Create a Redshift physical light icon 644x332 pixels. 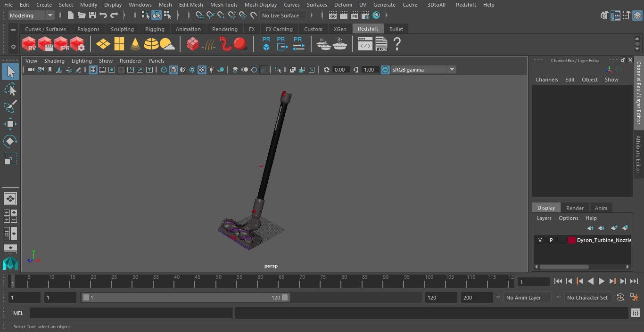point(103,44)
